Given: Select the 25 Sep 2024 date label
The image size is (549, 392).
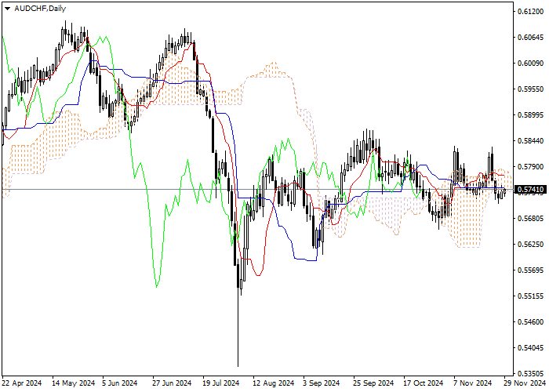Looking at the screenshot, I should click(x=373, y=383).
